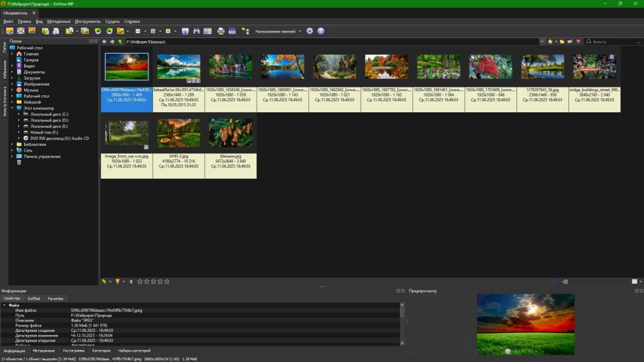The image size is (644, 362).
Task: Click the Print toolbar icon
Action: click(221, 31)
